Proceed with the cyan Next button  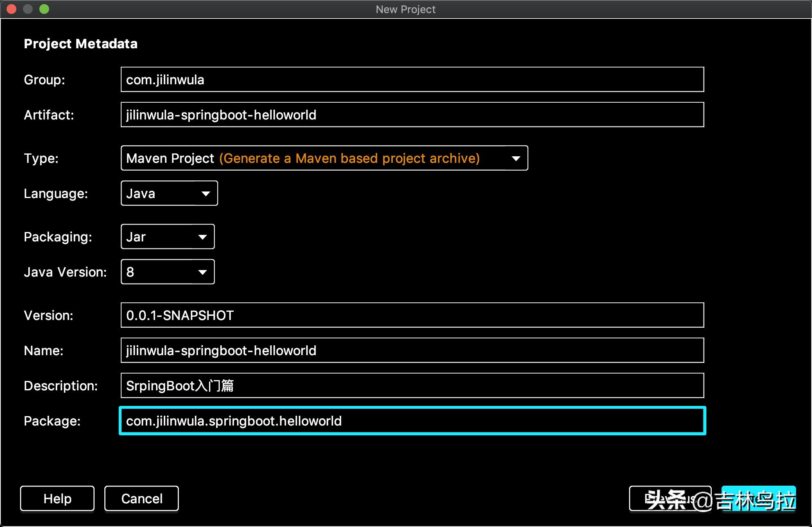pyautogui.click(x=758, y=498)
